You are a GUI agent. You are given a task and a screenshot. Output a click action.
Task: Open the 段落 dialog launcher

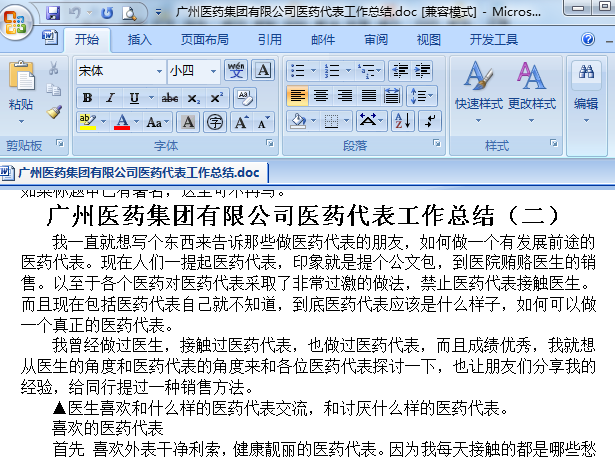pyautogui.click(x=437, y=143)
